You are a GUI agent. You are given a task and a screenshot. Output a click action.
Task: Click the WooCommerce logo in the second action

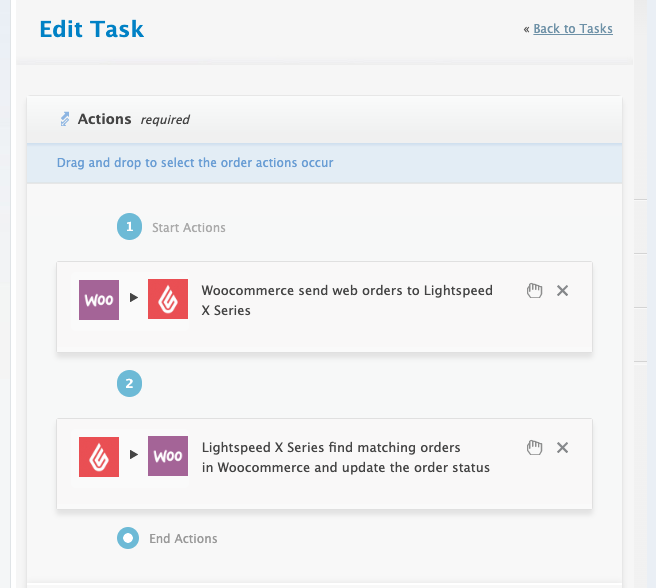(168, 457)
